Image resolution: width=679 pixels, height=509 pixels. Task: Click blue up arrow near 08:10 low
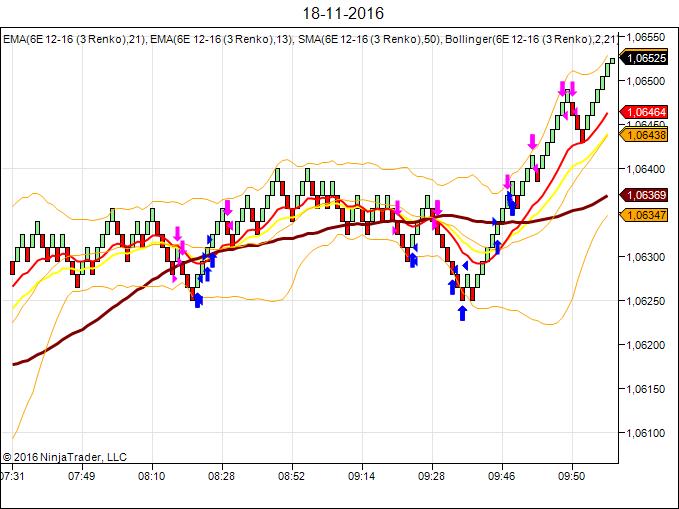coord(197,298)
